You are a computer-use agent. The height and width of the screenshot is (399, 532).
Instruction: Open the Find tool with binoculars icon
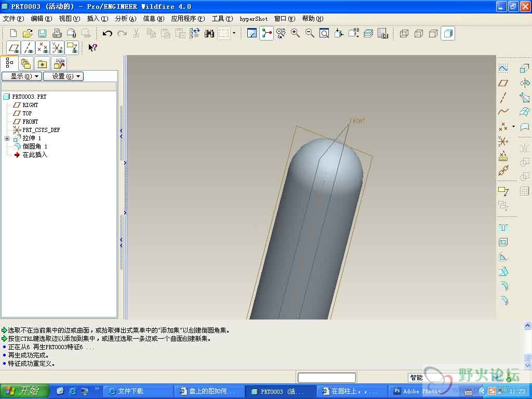209,33
